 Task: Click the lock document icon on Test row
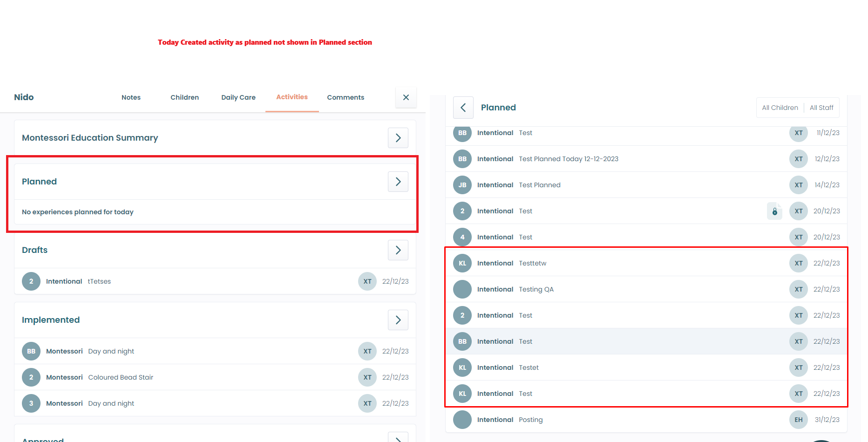tap(774, 211)
